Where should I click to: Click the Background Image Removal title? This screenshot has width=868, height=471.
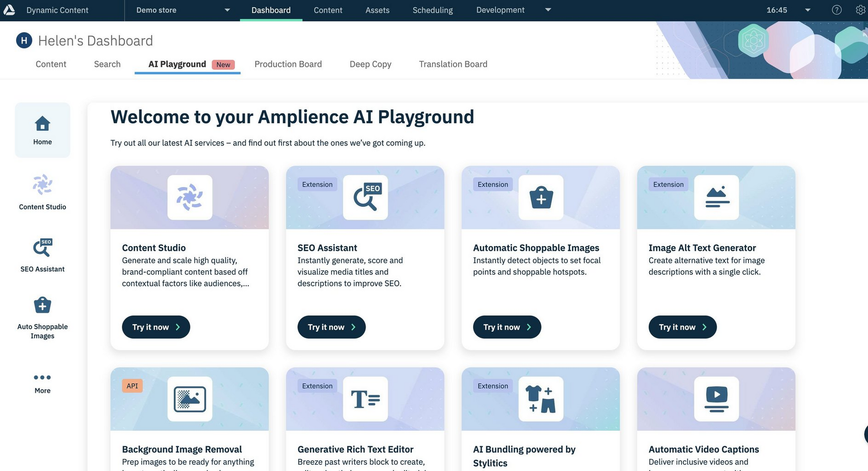pos(182,449)
